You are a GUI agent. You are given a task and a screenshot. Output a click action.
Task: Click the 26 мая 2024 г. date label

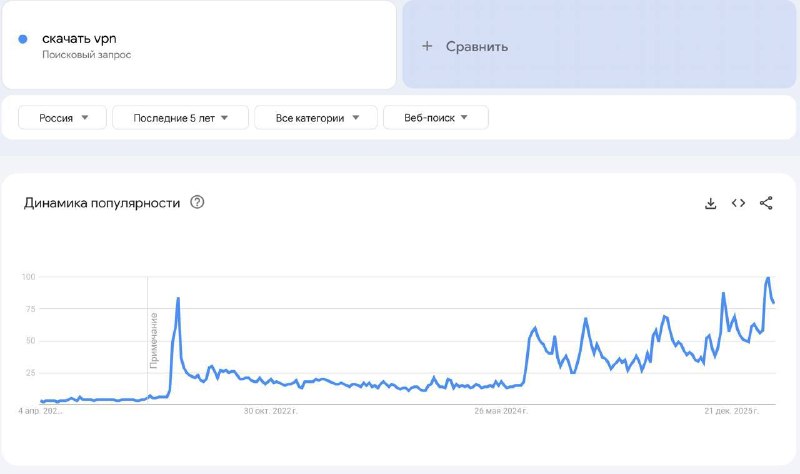499,411
